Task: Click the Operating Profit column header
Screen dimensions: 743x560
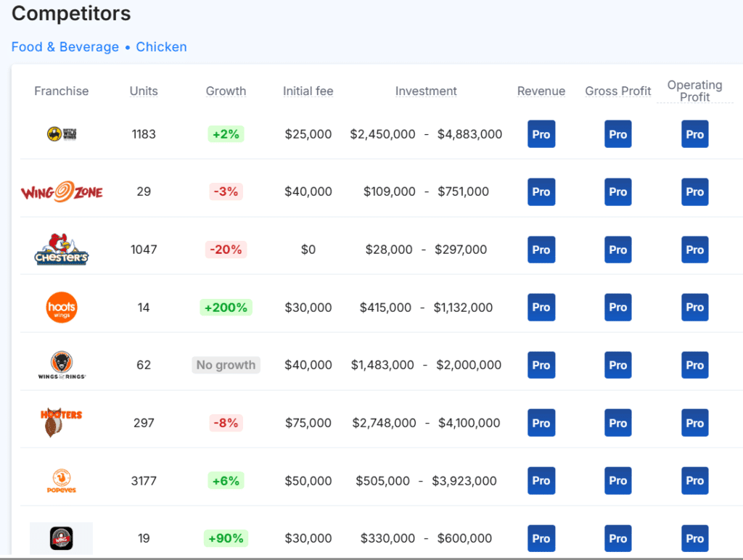Action: pyautogui.click(x=694, y=91)
